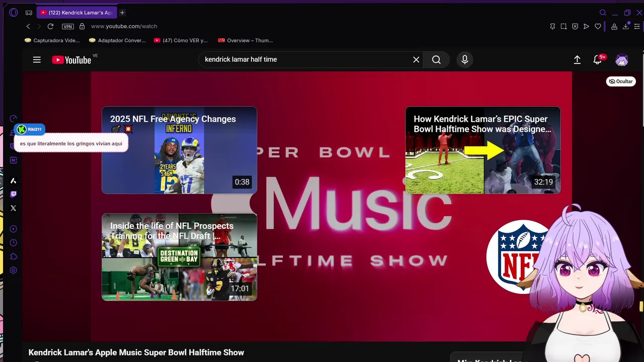This screenshot has height=362, width=644.
Task: Open GX Control speedometer in sidebar
Action: (14, 119)
